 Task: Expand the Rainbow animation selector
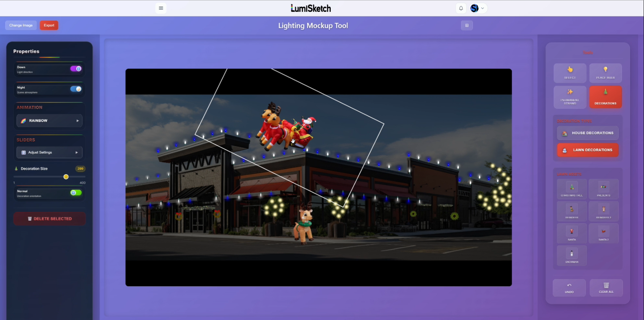(49, 121)
